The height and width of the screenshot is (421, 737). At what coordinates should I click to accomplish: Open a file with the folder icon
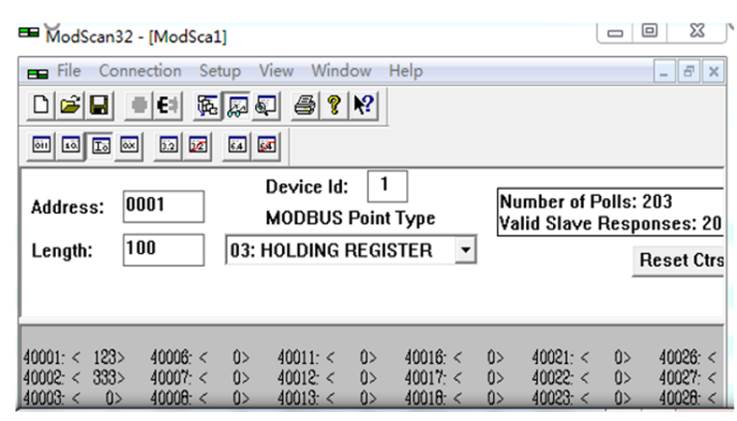[x=70, y=105]
